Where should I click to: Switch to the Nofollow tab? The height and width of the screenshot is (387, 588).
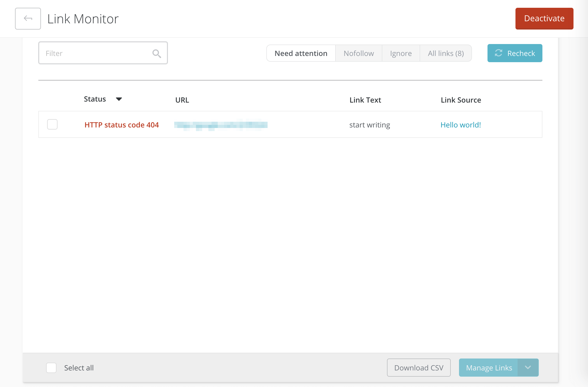(x=358, y=53)
